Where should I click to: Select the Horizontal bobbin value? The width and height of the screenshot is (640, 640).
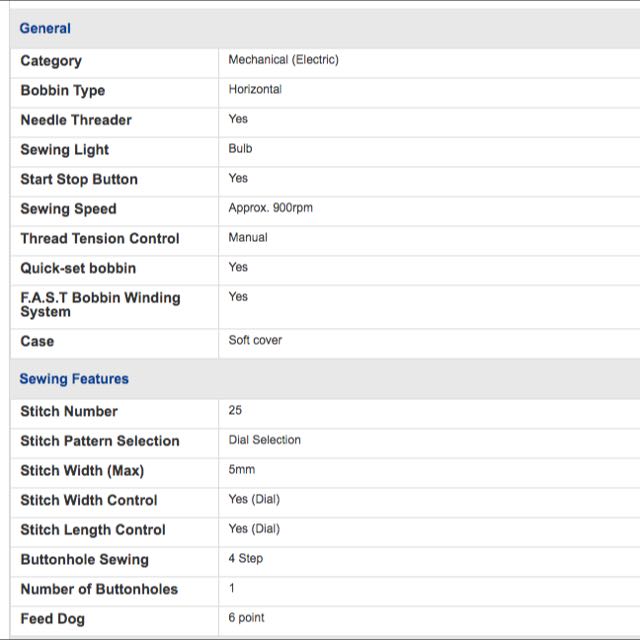point(255,89)
